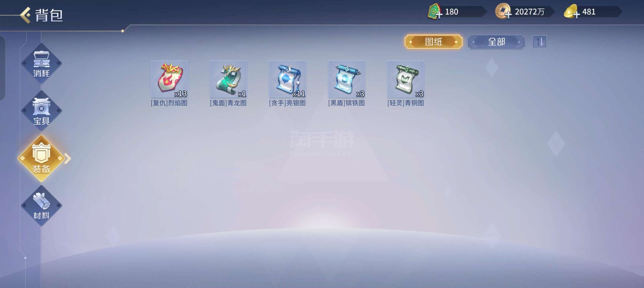Switch to the 宝具 category tab
Screen dimensions: 644x288
click(x=41, y=111)
